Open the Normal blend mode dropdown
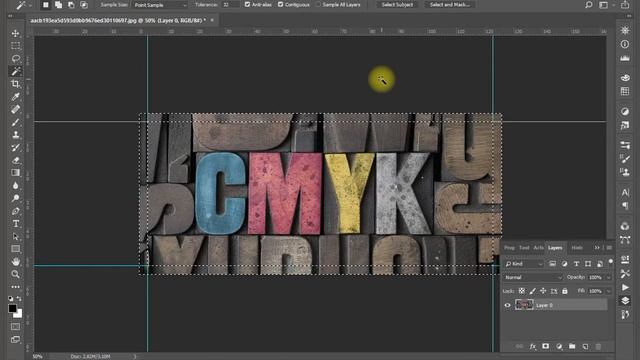Screen dimensions: 640x360 (x=533, y=278)
